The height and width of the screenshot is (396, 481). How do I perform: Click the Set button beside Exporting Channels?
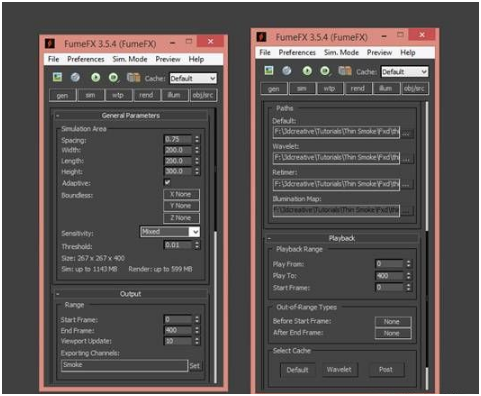point(195,366)
